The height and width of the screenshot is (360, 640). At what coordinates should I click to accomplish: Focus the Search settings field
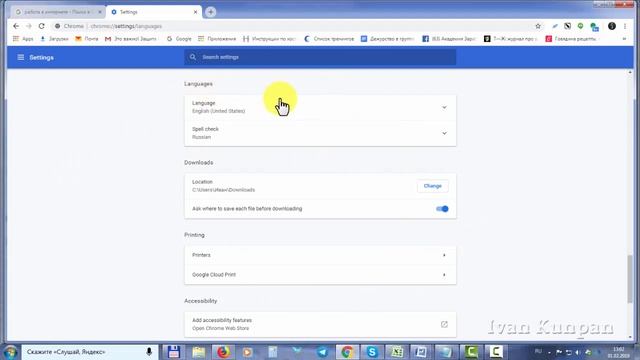tap(320, 57)
